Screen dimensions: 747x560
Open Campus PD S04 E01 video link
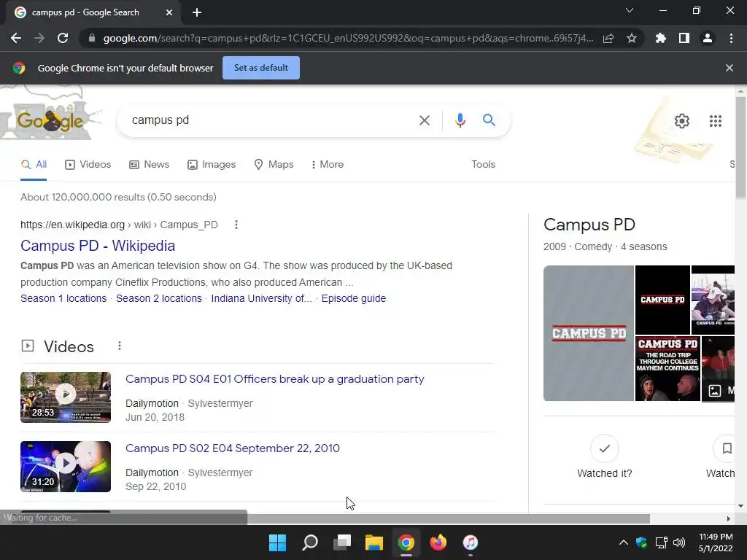click(275, 379)
